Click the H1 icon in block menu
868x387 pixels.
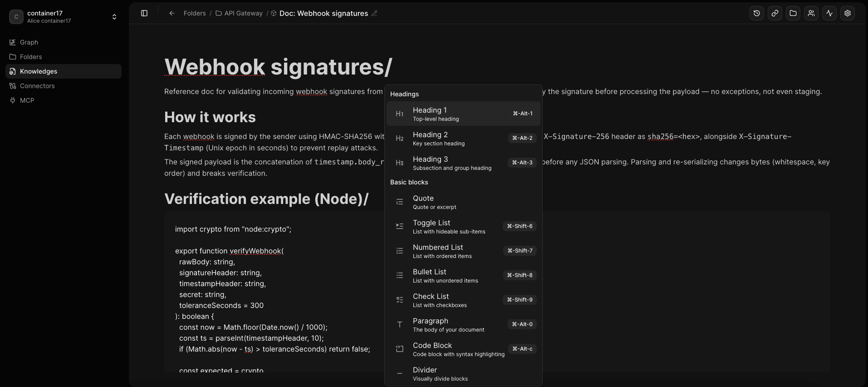coord(400,114)
